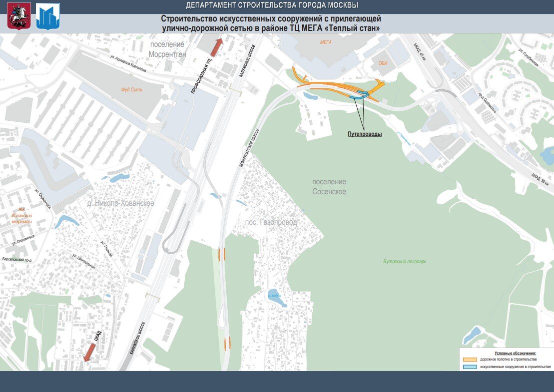The width and height of the screenshot is (554, 392).
Task: Click the 'Бутовский лесопарк' label
Action: [x=405, y=262]
